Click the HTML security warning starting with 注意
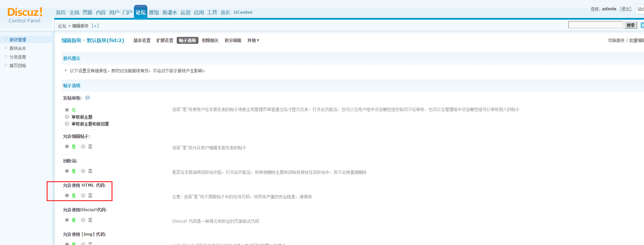Viewport: 644px width, 245px height. (242, 197)
